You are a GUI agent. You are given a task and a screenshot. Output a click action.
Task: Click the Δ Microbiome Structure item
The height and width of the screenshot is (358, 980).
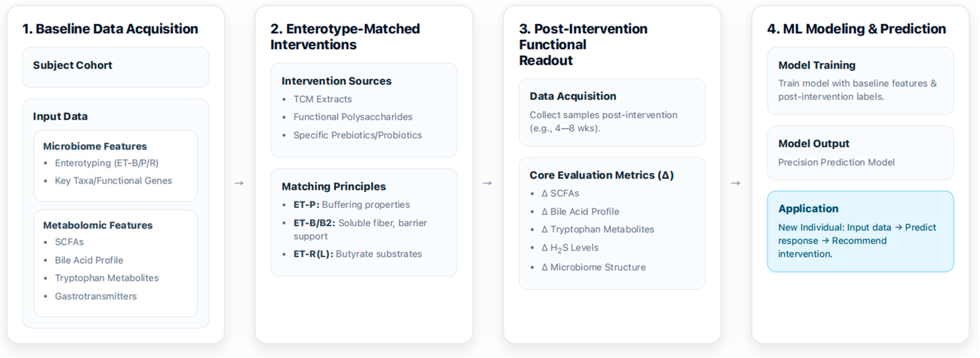pyautogui.click(x=593, y=267)
